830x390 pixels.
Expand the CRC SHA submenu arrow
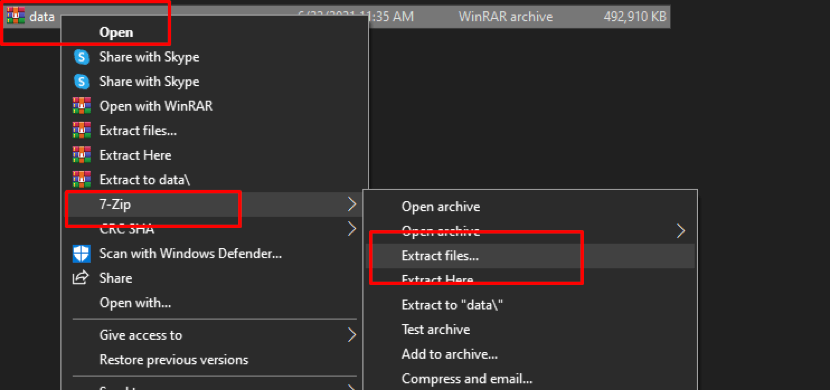pos(352,229)
